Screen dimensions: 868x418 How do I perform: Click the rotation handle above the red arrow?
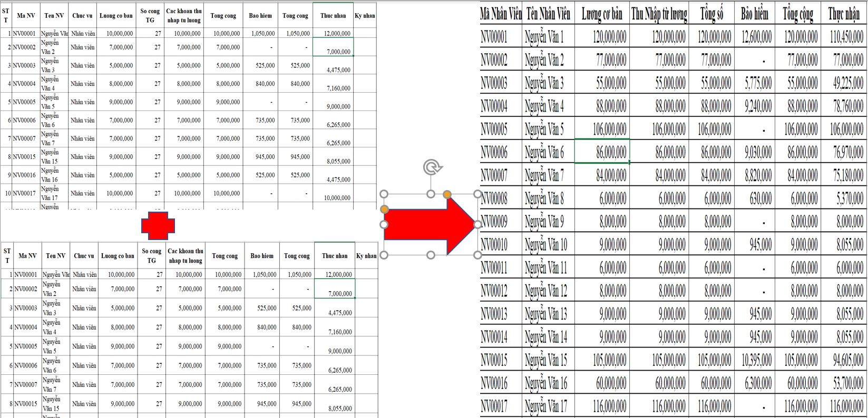point(432,168)
